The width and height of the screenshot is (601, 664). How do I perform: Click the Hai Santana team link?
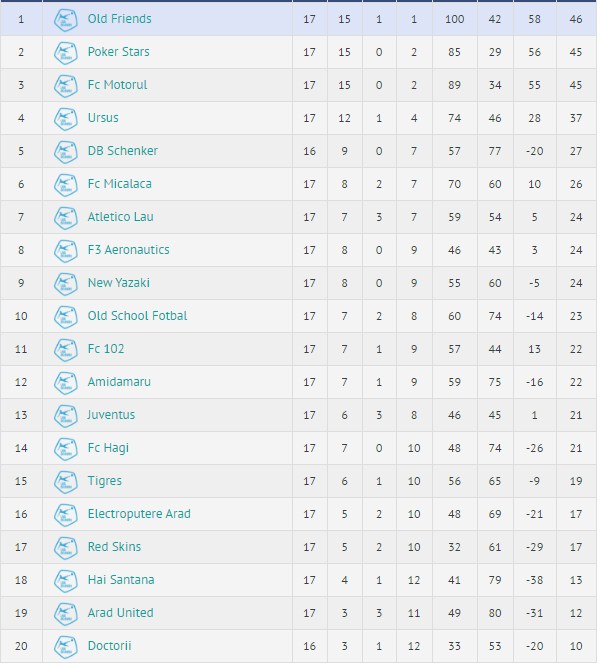121,580
